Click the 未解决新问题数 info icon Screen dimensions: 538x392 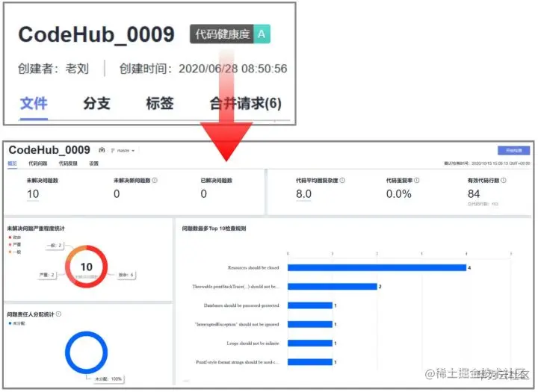click(x=155, y=181)
